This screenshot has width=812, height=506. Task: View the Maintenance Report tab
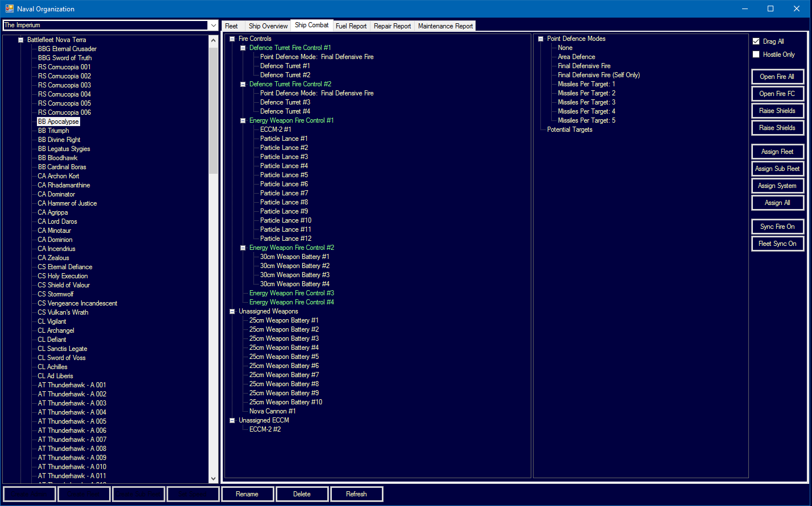[x=445, y=26]
